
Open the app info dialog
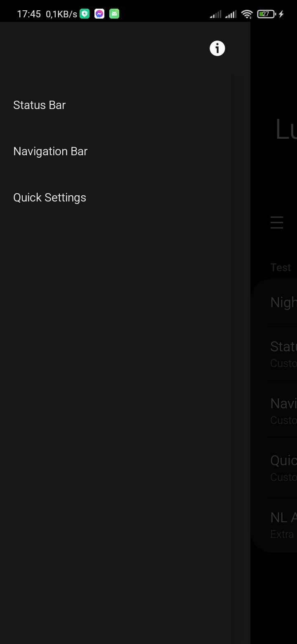(217, 48)
